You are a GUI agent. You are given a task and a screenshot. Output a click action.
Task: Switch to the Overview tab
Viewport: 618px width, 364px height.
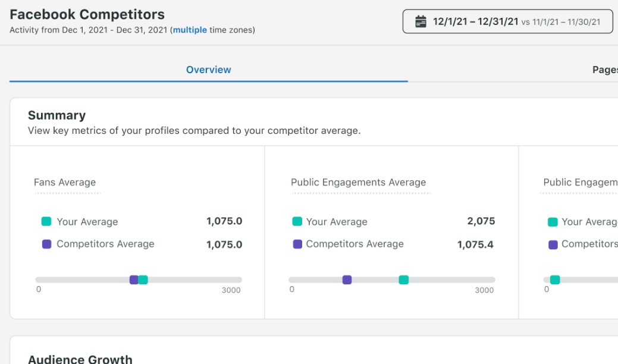[209, 70]
